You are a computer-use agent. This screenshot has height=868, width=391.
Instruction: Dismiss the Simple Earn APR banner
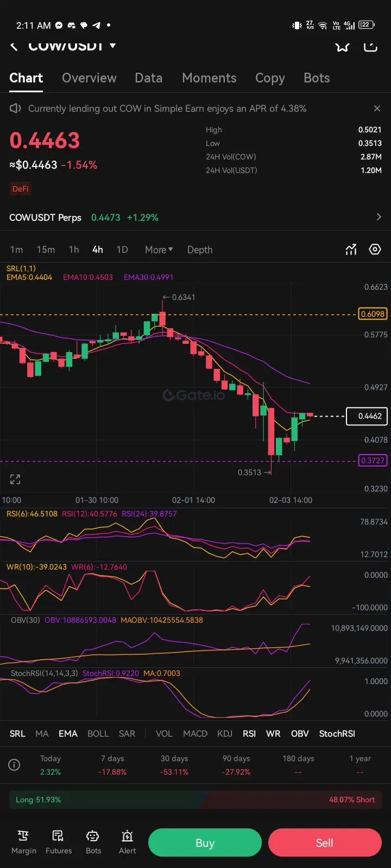point(377,108)
